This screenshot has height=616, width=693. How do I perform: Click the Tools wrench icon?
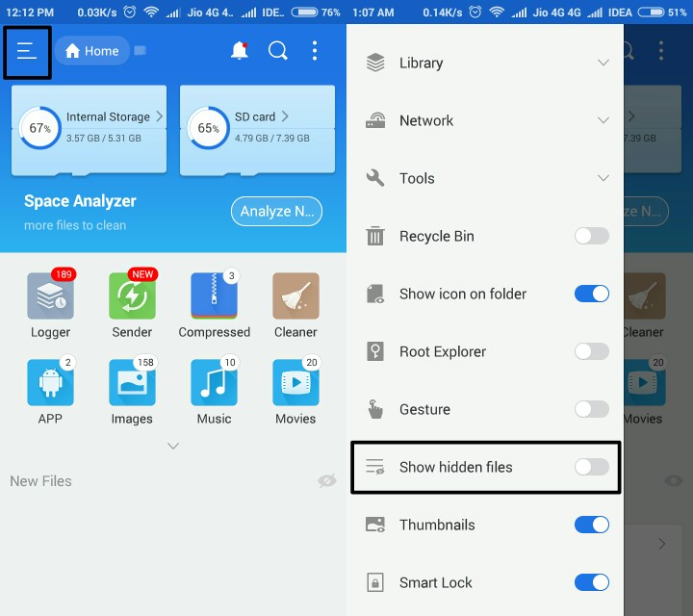tap(375, 178)
